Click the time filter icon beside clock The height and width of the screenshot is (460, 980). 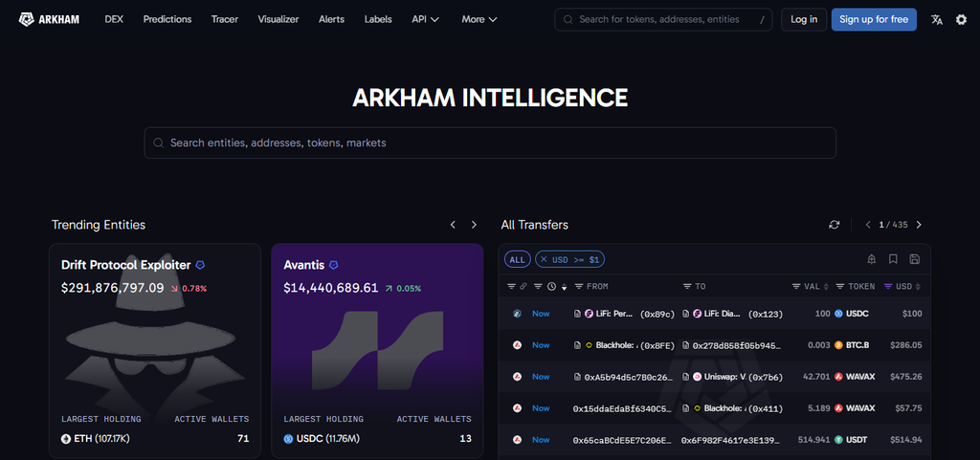click(538, 287)
